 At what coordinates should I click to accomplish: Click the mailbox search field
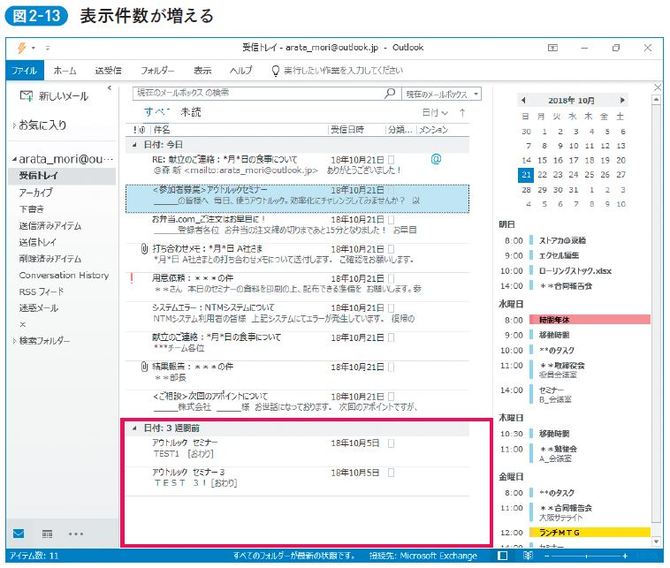point(259,93)
